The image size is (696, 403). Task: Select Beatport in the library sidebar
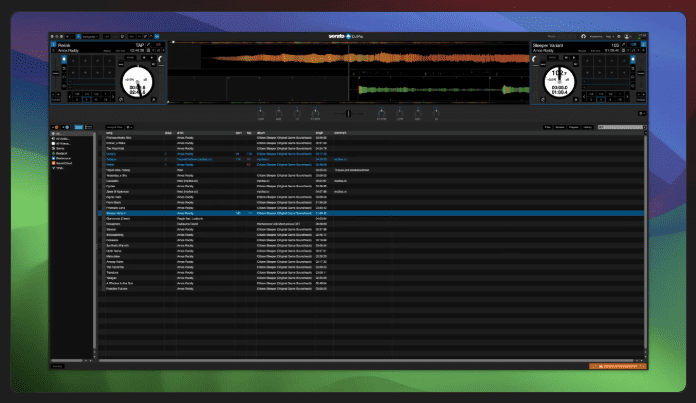62,154
